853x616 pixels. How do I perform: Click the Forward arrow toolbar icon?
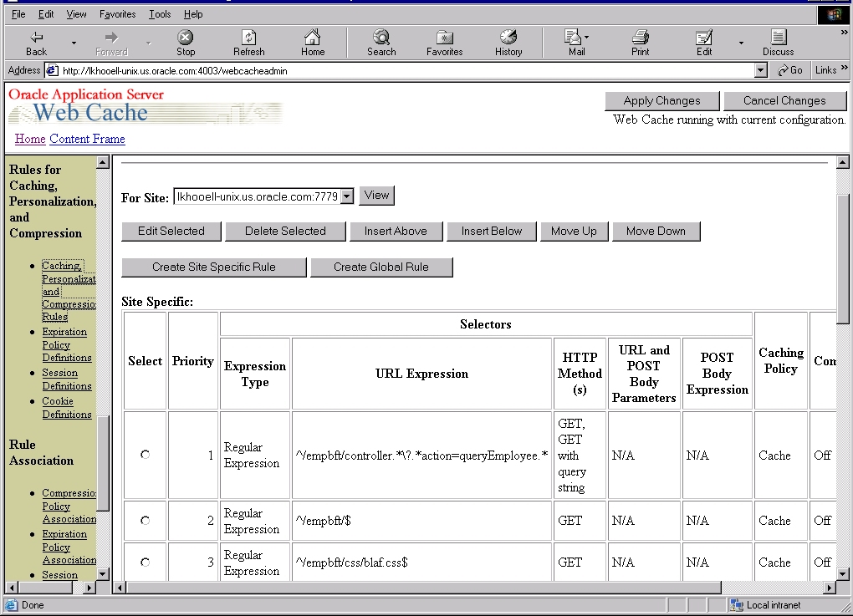pos(111,37)
